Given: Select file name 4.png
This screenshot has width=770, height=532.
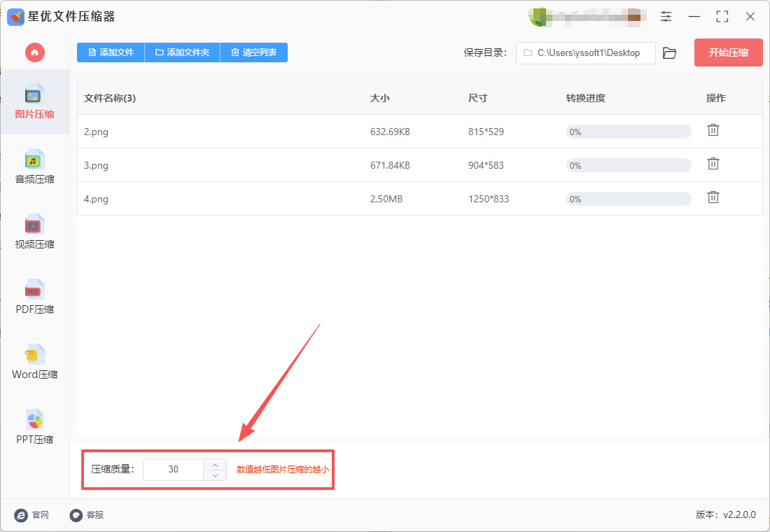Looking at the screenshot, I should click(97, 199).
